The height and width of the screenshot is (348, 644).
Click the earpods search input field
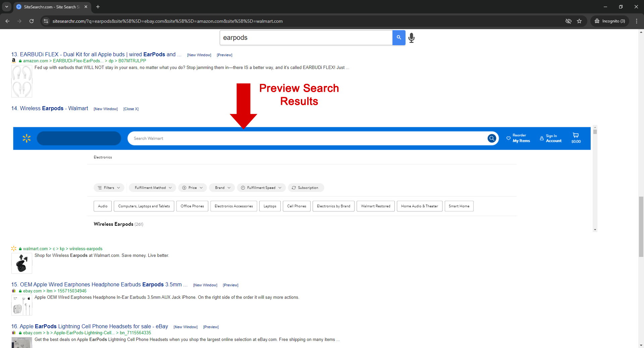pyautogui.click(x=306, y=38)
